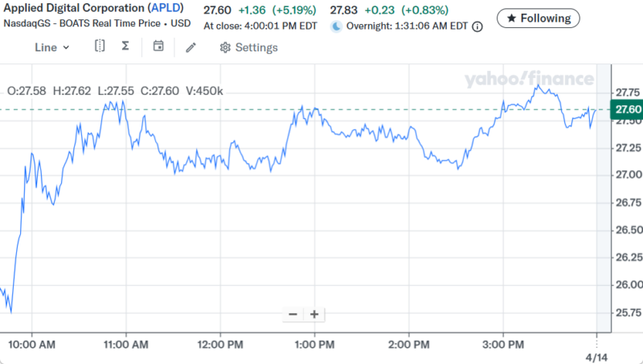Click the Settings gear icon
Image resolution: width=643 pixels, height=364 pixels.
(x=225, y=47)
